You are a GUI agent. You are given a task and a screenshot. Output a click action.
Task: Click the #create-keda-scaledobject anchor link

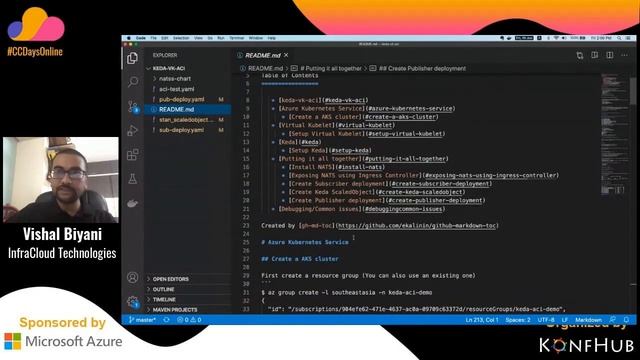point(420,192)
